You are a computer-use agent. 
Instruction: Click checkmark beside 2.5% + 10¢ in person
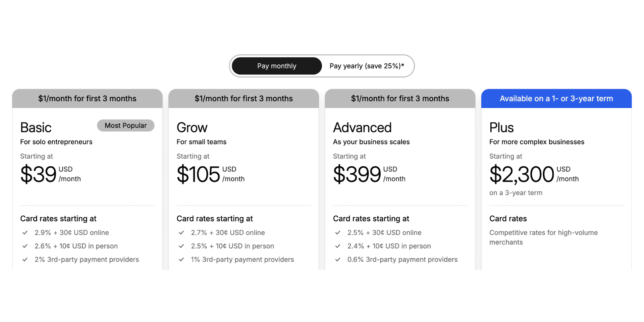coord(181,246)
